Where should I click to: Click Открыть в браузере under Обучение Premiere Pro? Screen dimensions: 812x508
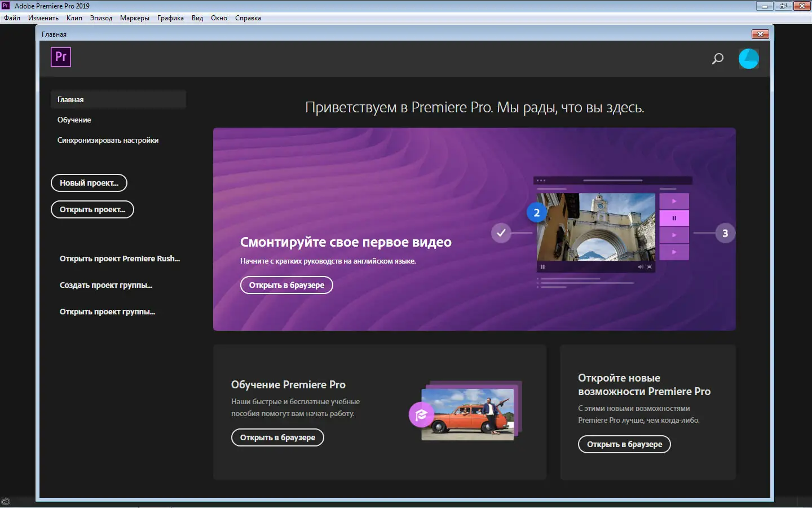click(x=277, y=437)
